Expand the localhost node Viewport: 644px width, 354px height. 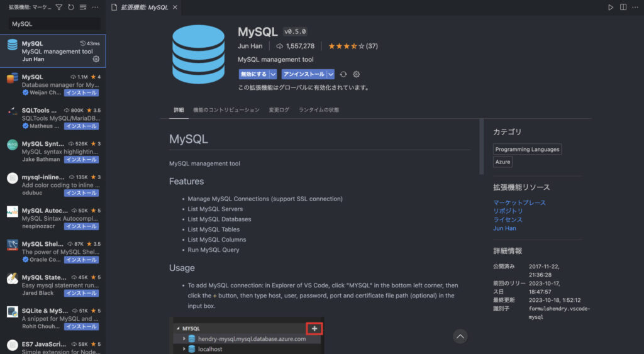(184, 349)
